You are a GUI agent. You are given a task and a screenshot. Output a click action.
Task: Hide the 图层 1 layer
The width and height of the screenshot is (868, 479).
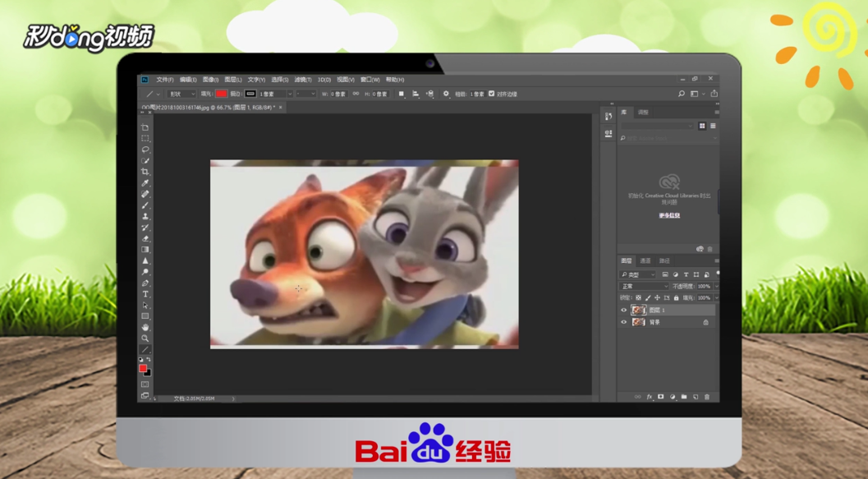click(624, 310)
